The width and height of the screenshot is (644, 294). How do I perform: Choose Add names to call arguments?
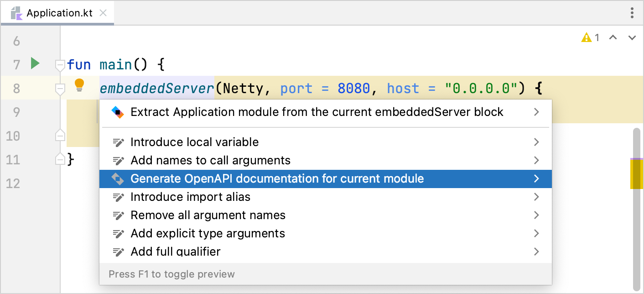tap(211, 160)
